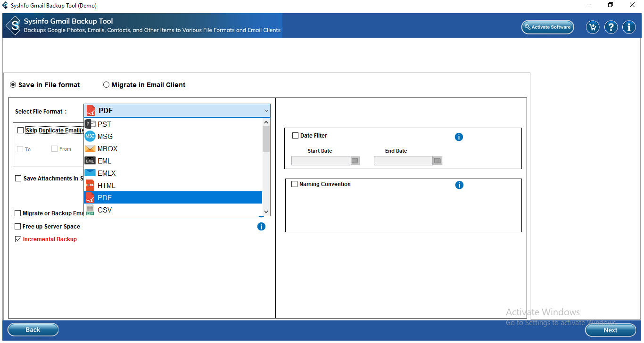Open the Start Date calendar picker
The width and height of the screenshot is (644, 343).
pyautogui.click(x=355, y=161)
